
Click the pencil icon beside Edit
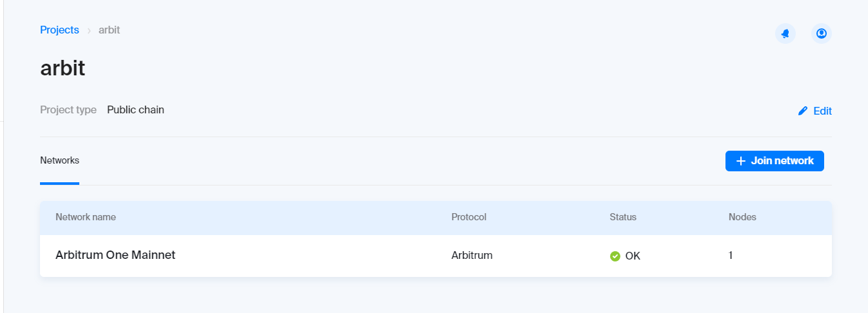point(803,111)
